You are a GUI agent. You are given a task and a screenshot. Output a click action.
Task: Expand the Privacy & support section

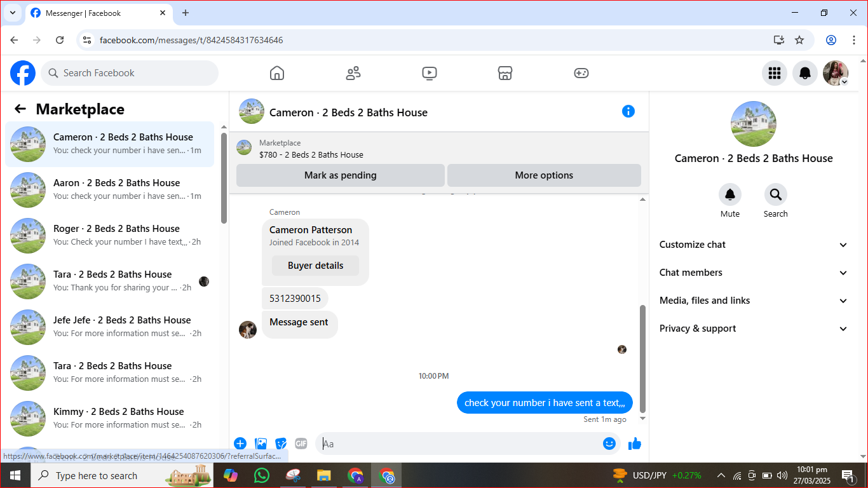coord(754,329)
